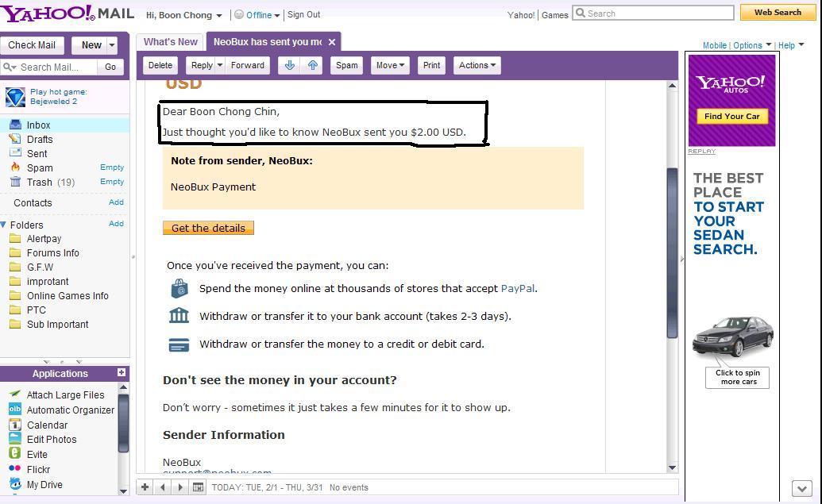Click calendar bar plus add-event icon
This screenshot has width=822, height=504.
(x=145, y=487)
